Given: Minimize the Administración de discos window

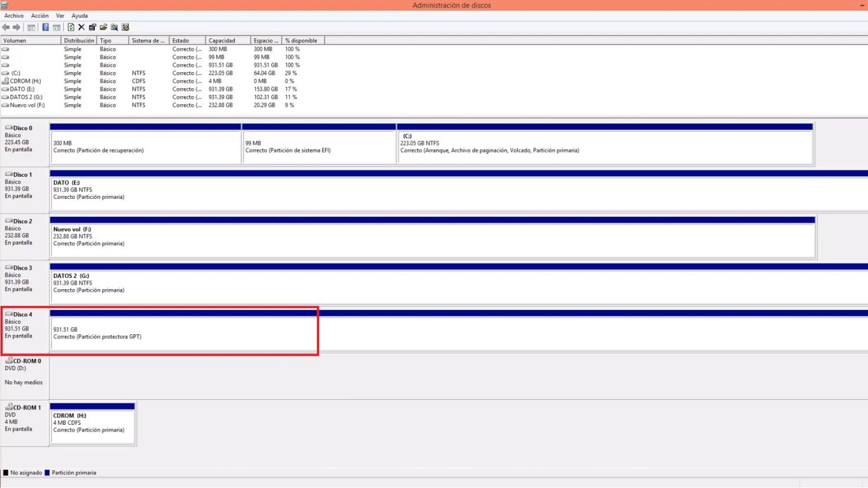Looking at the screenshot, I should [862, 5].
